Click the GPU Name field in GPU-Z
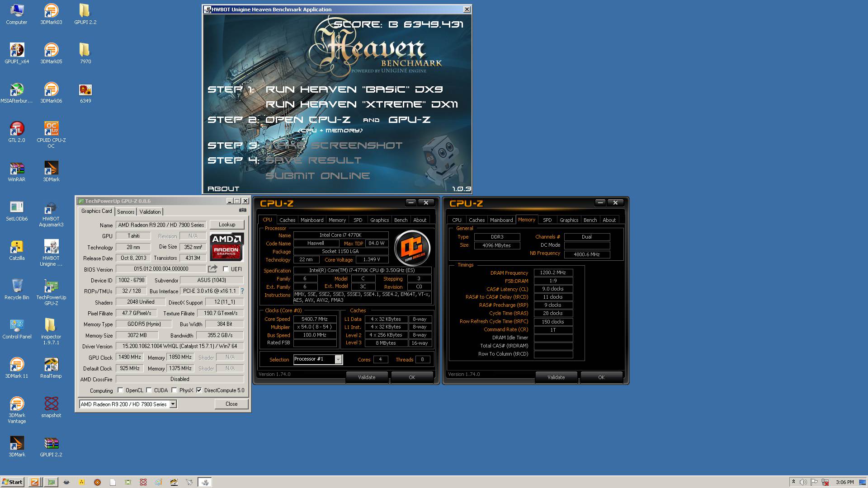Screen dimensions: 868x488 pyautogui.click(x=161, y=225)
